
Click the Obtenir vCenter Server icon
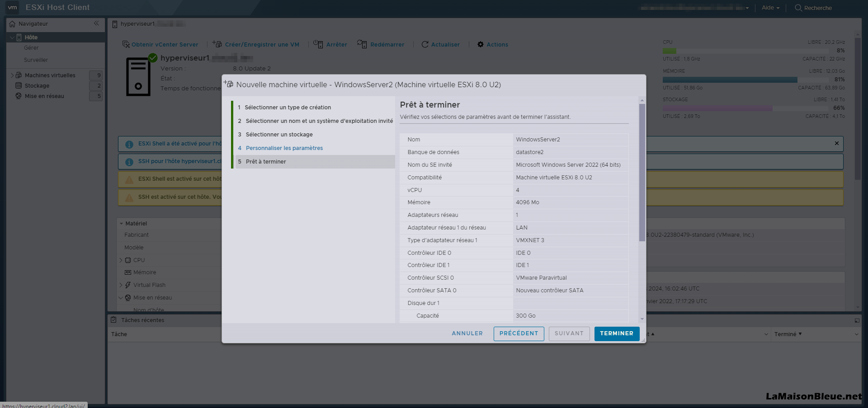point(126,44)
